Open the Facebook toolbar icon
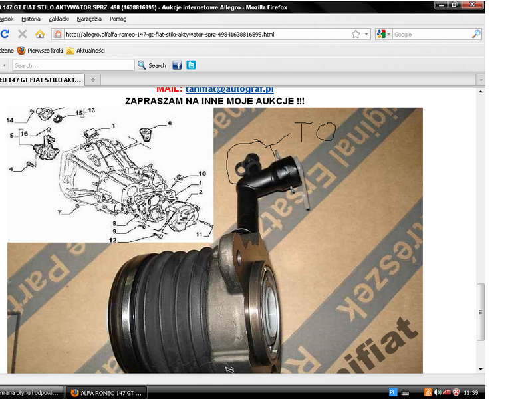Viewport: 532px width, 399px height. click(177, 65)
